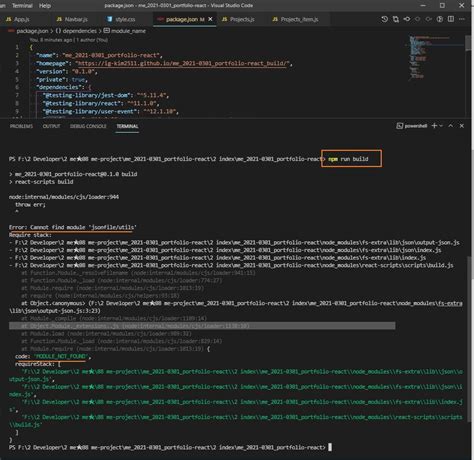Click the open changes icon in editor toolbar
474x460 pixels.
tap(396, 19)
